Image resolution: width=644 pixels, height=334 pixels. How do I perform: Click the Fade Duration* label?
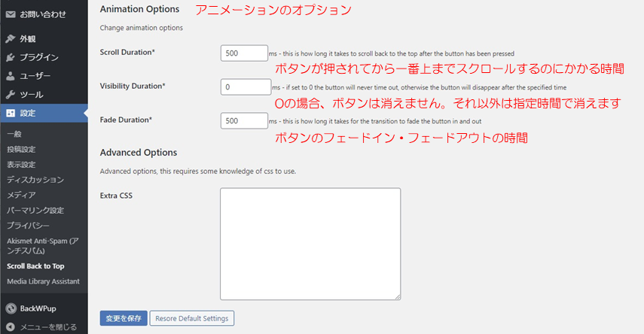pyautogui.click(x=126, y=120)
